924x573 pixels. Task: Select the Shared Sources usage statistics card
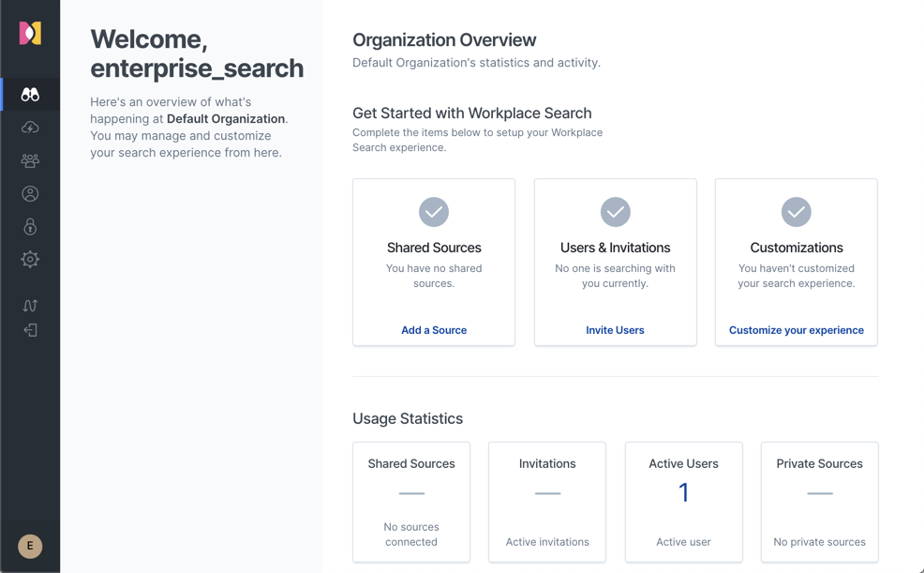tap(411, 502)
